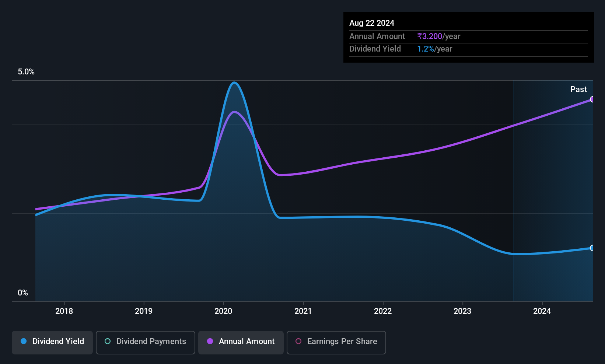This screenshot has height=364, width=605.
Task: Click the 0% y-axis label
Action: 23,293
